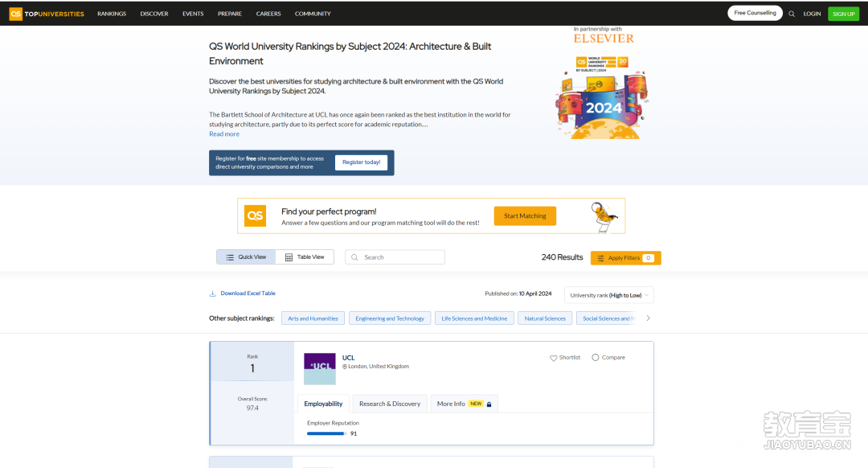Open the site search magnifier icon
This screenshot has height=468, width=868.
792,14
